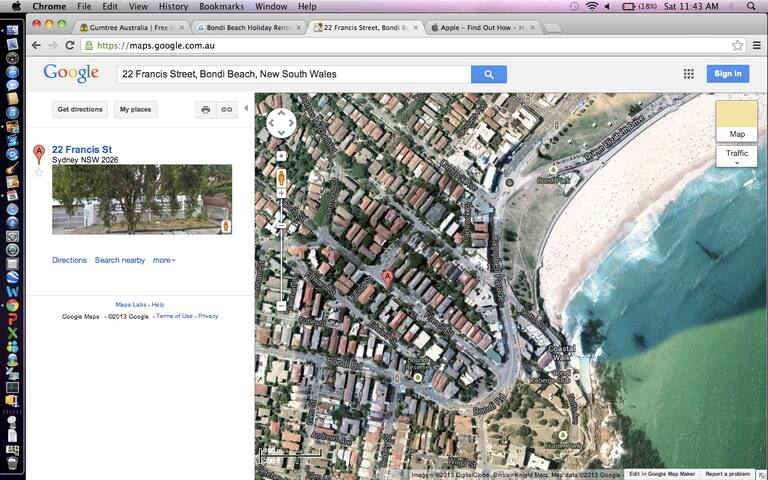Click the Chrome address bar
The height and width of the screenshot is (480, 768).
coord(411,46)
